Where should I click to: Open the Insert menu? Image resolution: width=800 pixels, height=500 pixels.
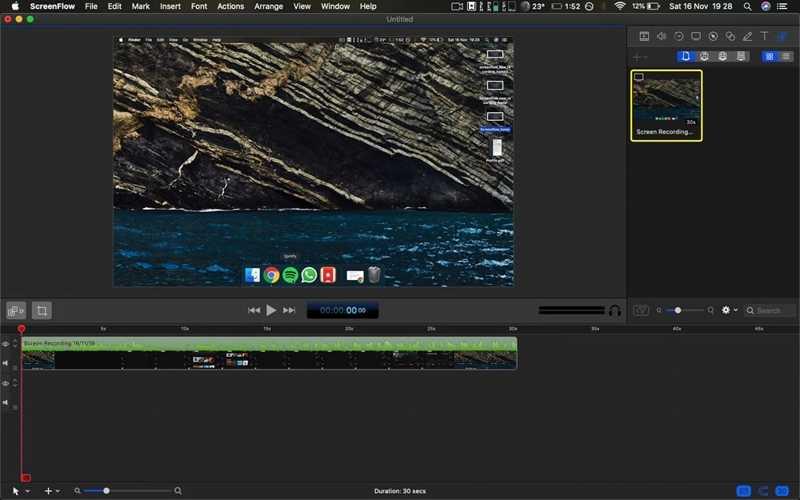tap(170, 6)
